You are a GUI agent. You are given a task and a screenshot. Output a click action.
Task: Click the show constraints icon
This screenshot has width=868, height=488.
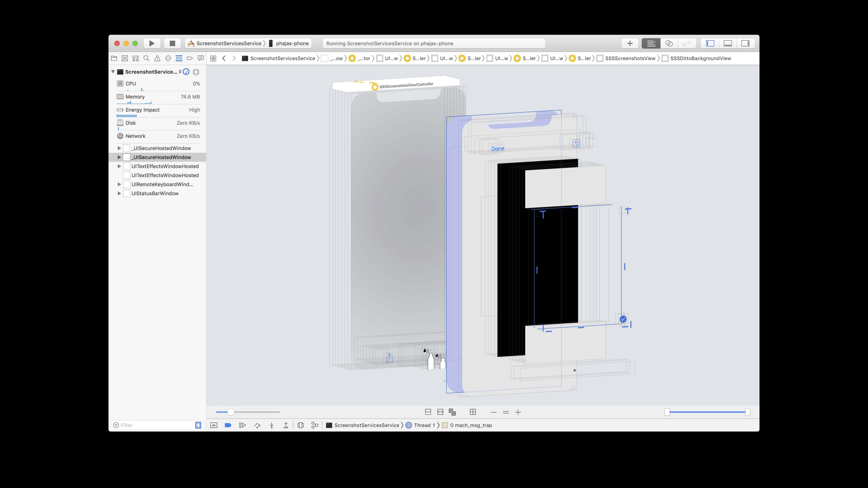click(440, 412)
